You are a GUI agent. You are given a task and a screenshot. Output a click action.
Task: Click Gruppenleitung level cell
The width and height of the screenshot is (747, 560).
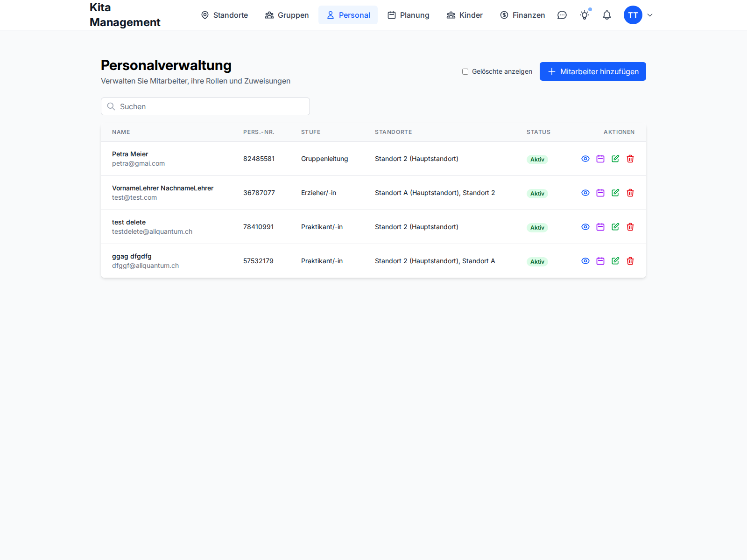click(x=324, y=159)
